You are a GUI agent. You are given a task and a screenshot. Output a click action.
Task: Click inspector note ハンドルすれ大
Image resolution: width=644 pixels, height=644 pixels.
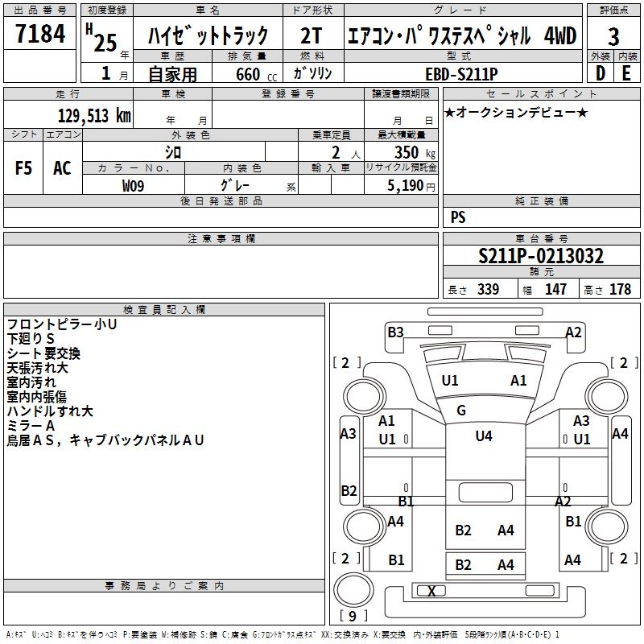click(x=50, y=411)
